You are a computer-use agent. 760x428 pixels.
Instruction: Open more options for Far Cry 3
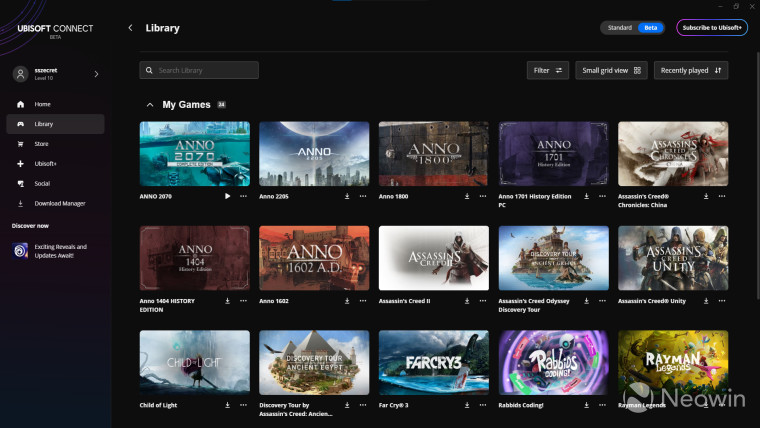click(x=483, y=405)
